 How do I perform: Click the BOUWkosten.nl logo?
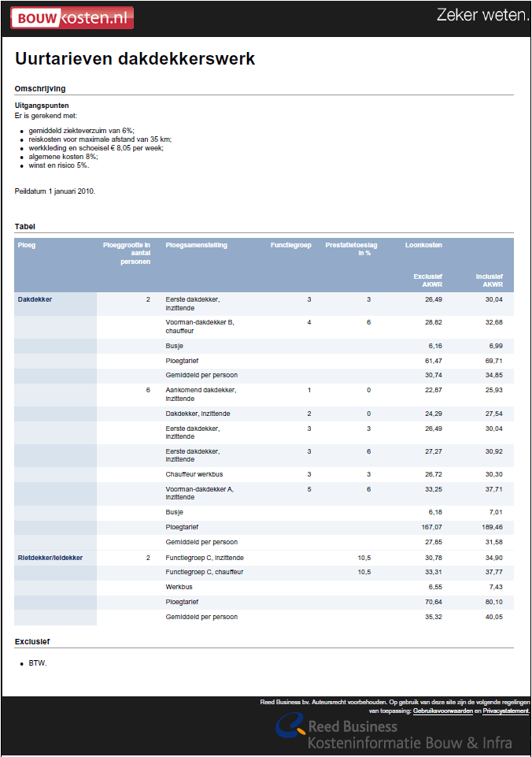click(x=72, y=18)
